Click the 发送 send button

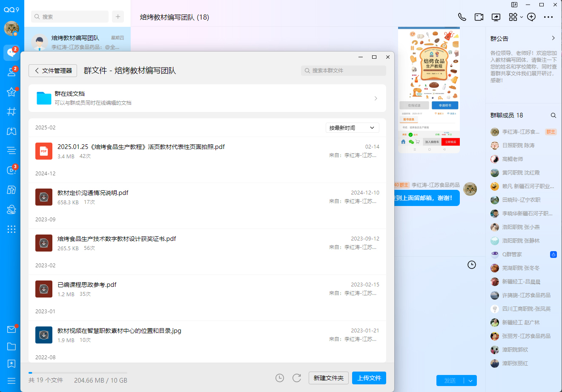(450, 381)
